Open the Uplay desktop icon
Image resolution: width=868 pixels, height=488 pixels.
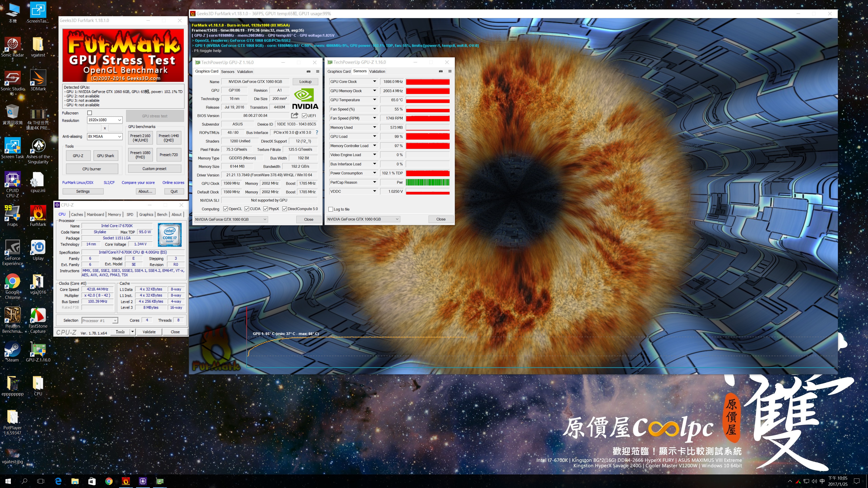pyautogui.click(x=38, y=250)
